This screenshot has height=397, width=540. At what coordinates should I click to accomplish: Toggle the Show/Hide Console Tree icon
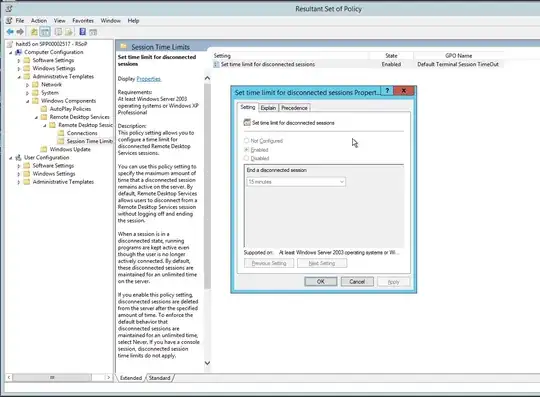point(45,32)
